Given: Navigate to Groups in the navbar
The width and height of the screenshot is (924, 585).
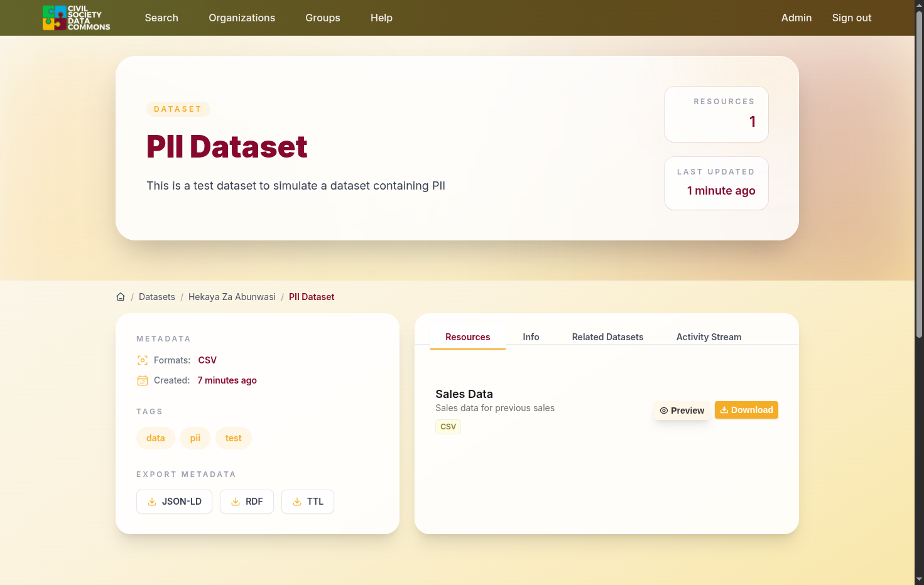Looking at the screenshot, I should (323, 18).
